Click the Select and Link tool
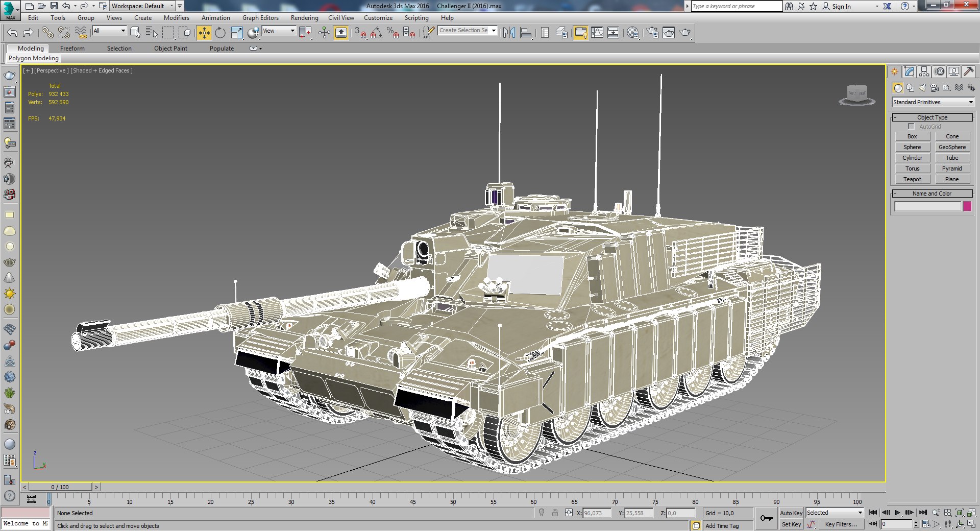 47,33
